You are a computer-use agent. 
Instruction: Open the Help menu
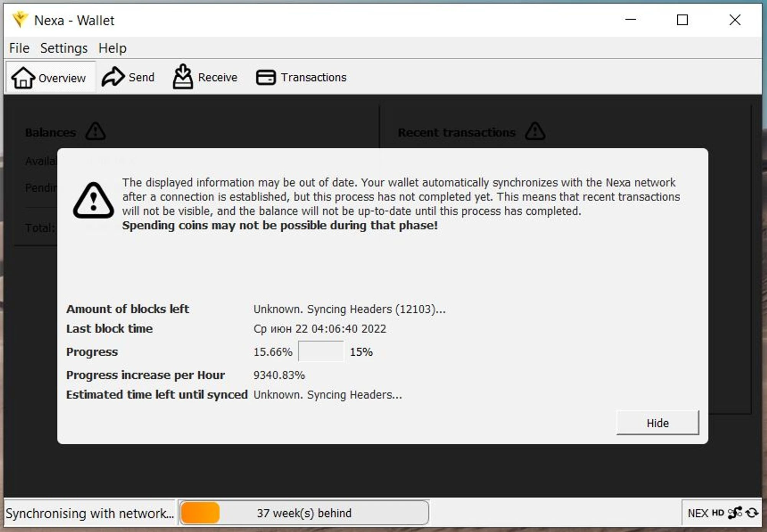(112, 48)
